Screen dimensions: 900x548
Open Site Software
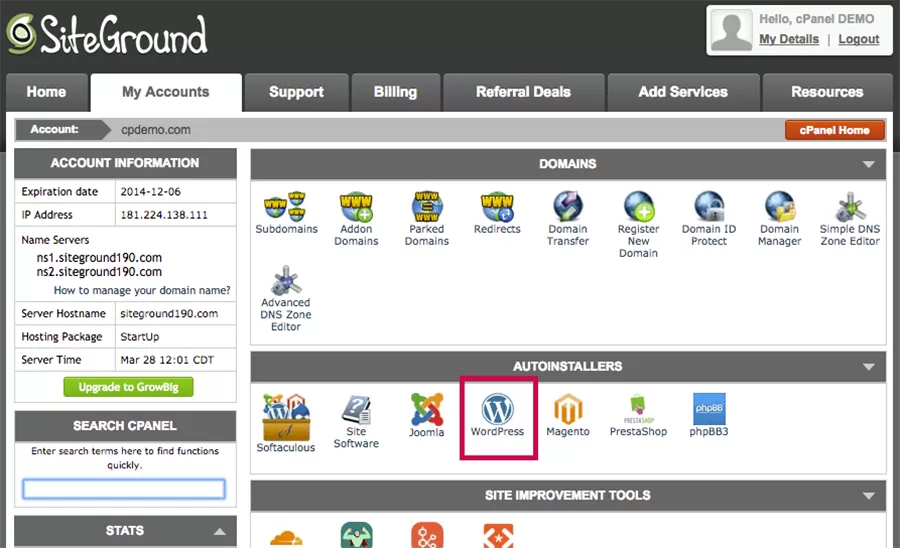(356, 421)
